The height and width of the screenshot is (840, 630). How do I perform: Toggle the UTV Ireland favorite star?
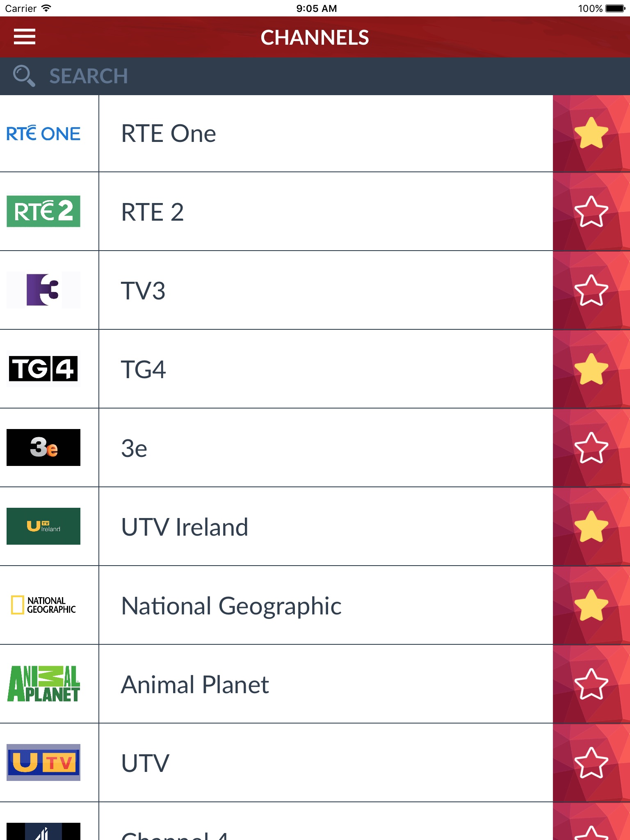[591, 527]
